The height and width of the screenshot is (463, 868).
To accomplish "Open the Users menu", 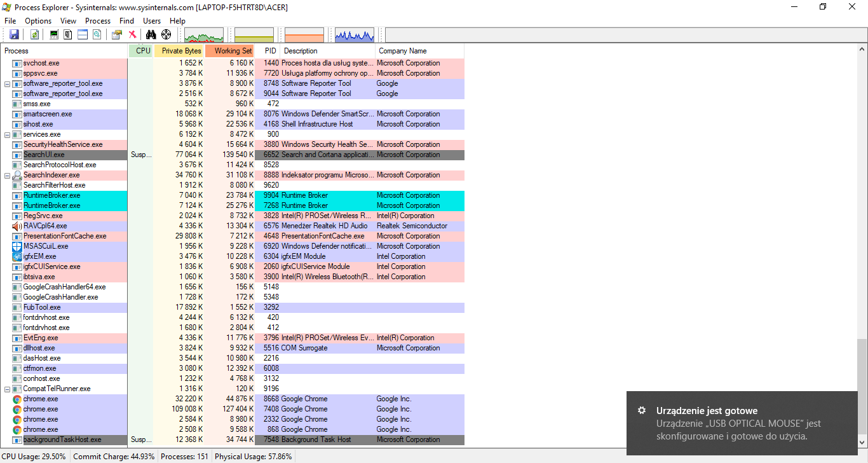I will (x=152, y=21).
